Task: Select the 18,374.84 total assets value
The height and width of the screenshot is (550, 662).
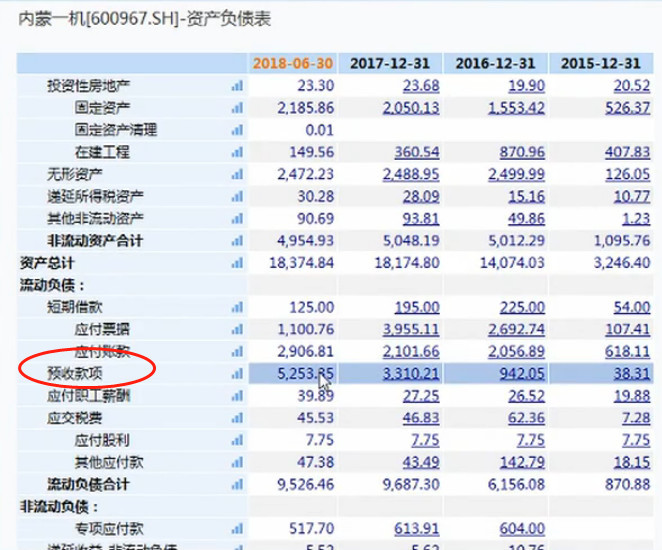Action: pos(301,263)
